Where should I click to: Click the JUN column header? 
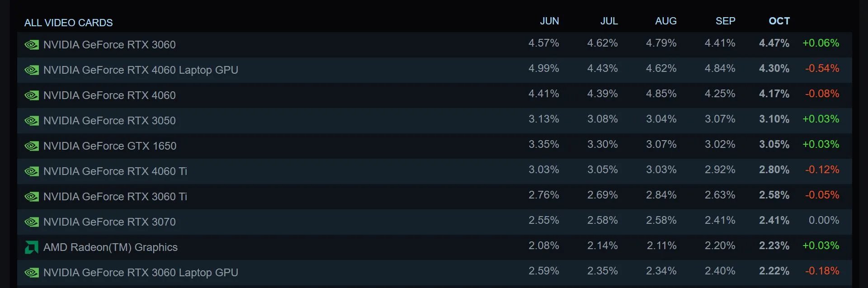[x=549, y=21]
